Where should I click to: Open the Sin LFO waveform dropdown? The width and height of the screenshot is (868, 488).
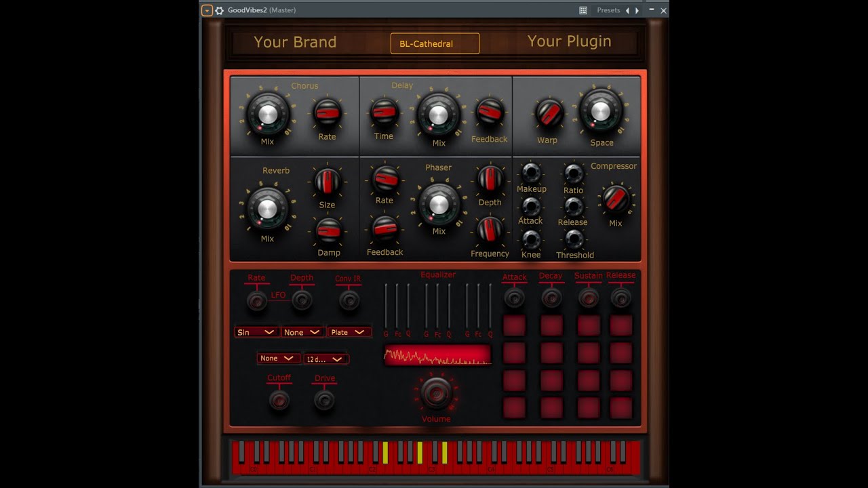point(256,332)
